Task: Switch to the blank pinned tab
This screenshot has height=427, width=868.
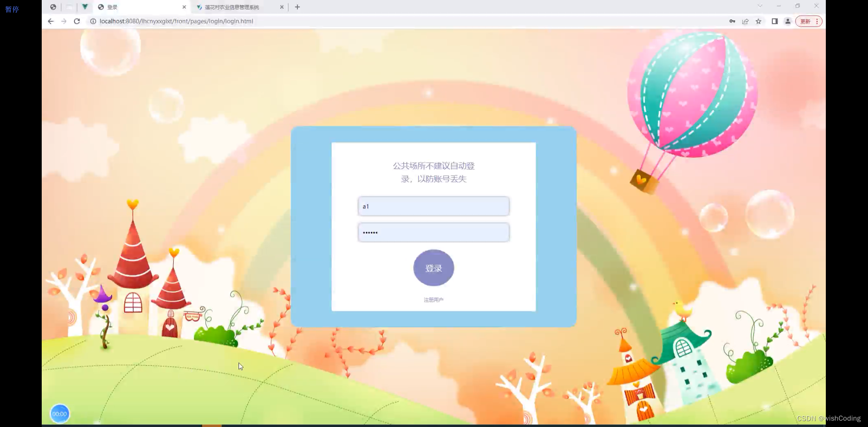Action: (x=69, y=7)
